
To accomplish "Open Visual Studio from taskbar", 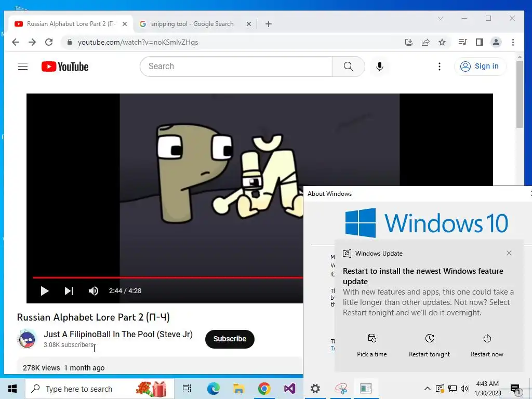I will [x=290, y=389].
